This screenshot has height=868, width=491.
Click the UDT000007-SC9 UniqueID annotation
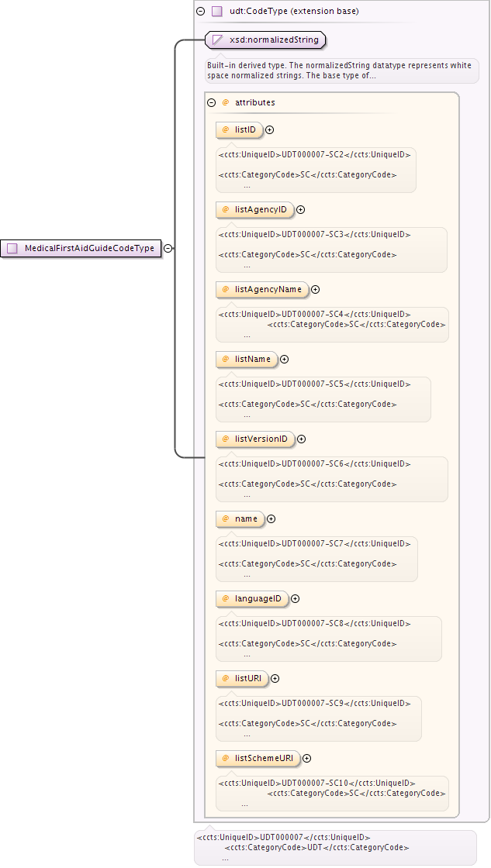coord(315,703)
